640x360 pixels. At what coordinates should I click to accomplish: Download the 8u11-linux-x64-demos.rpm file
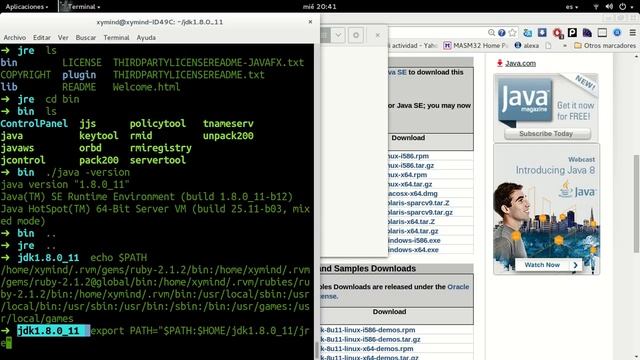click(367, 349)
